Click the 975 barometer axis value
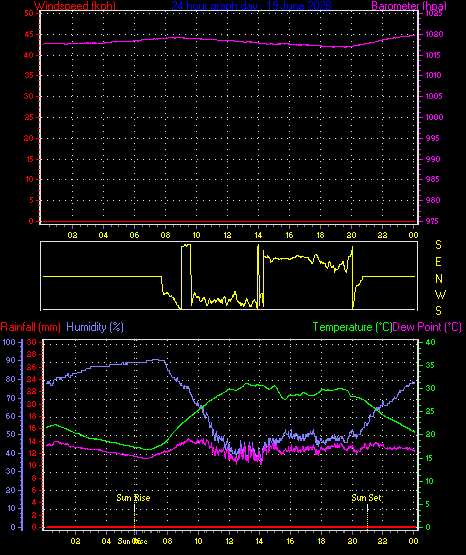 point(433,221)
